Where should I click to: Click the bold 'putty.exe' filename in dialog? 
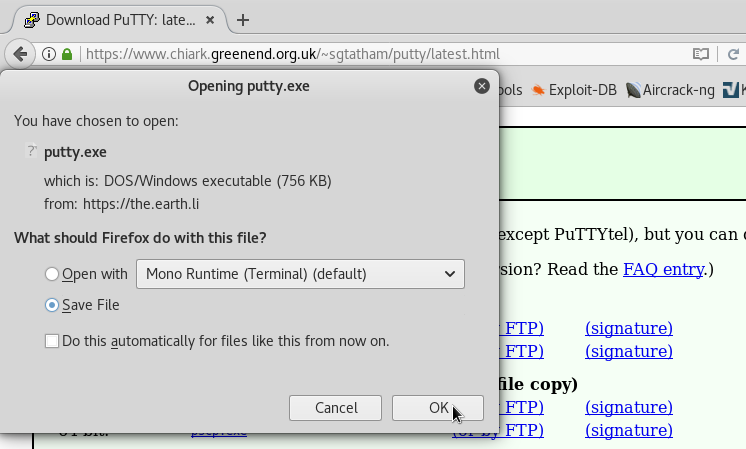pyautogui.click(x=75, y=152)
